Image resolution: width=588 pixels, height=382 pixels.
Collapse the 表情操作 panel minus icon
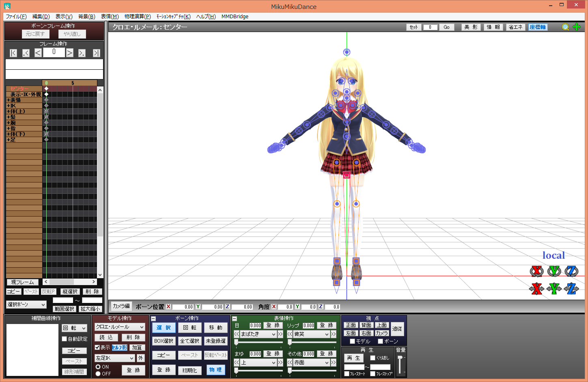(234, 319)
